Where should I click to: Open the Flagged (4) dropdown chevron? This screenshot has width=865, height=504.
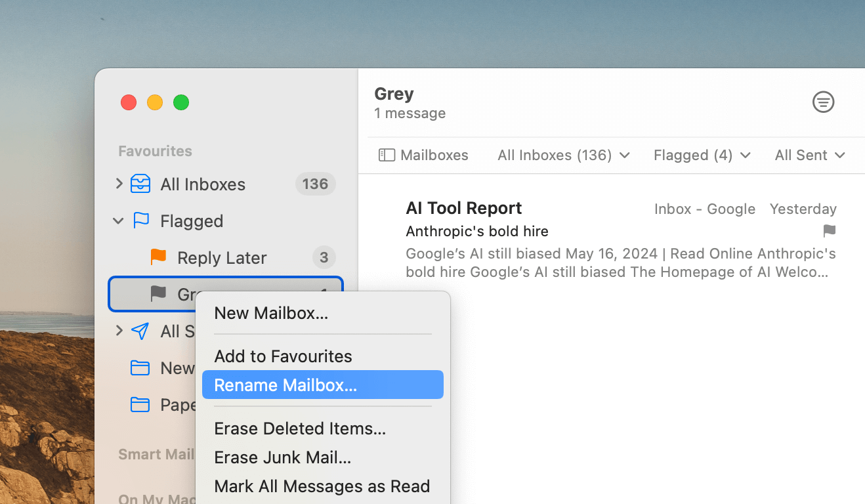746,156
